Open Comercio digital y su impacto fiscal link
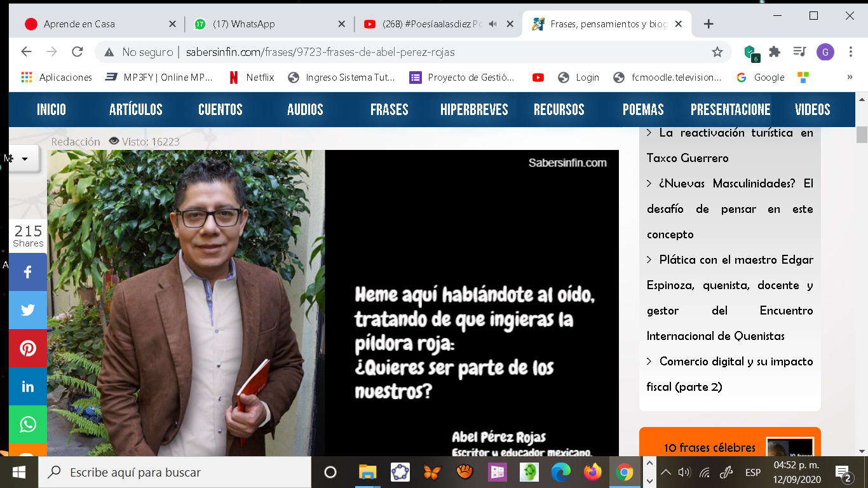This screenshot has width=868, height=488. tap(729, 374)
